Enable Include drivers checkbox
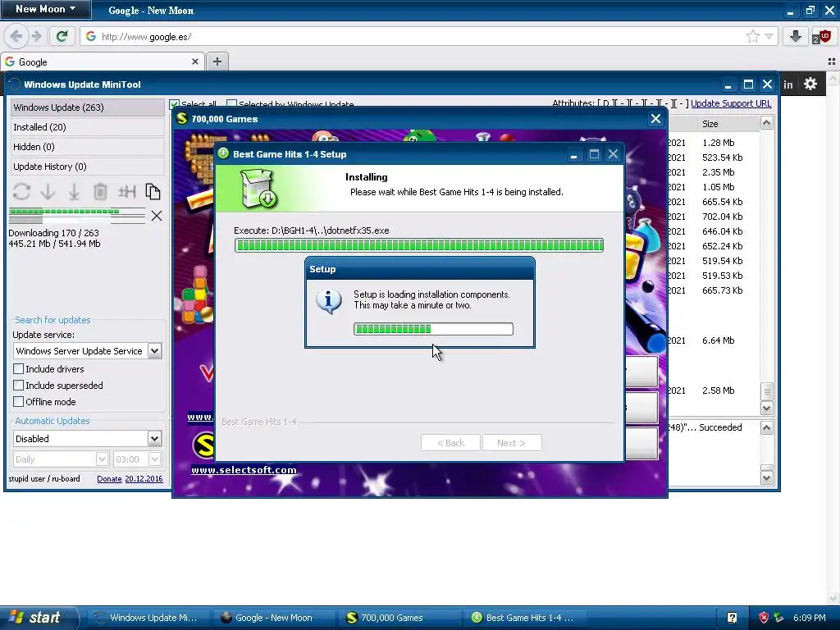 point(19,369)
